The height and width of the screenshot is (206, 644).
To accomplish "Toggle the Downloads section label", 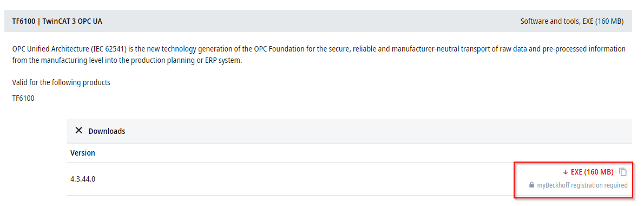I will [107, 131].
